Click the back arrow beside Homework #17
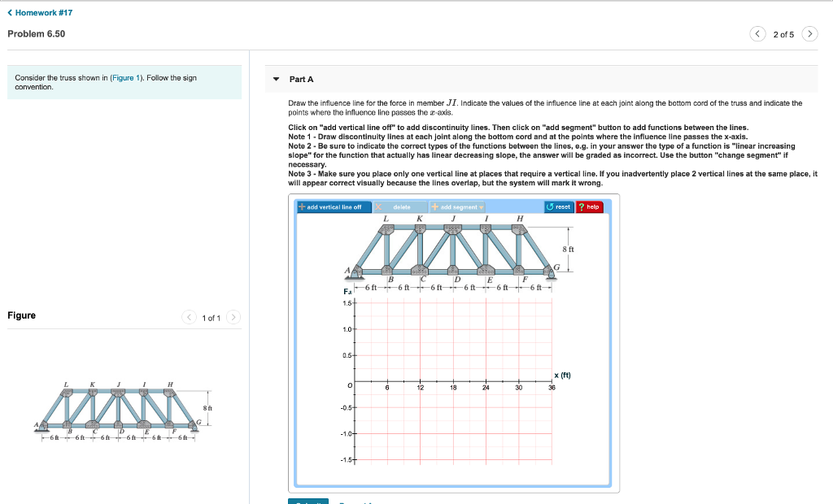 [x=10, y=12]
